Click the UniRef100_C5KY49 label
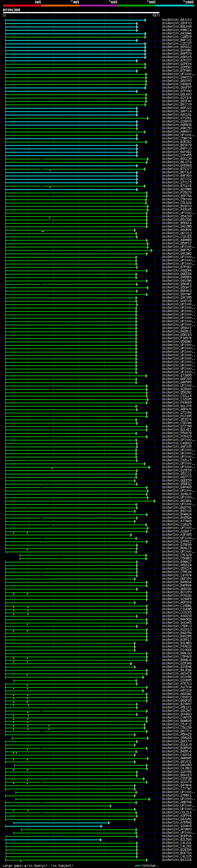 [x=177, y=200]
